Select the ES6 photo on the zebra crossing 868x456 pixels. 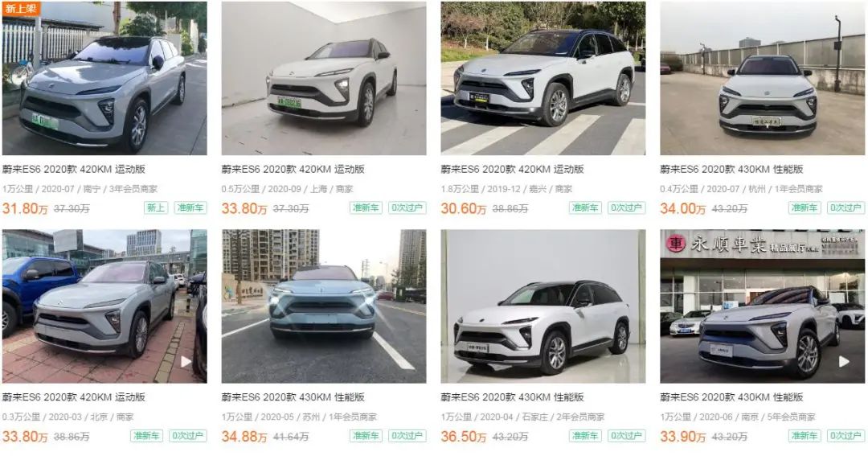[543, 78]
